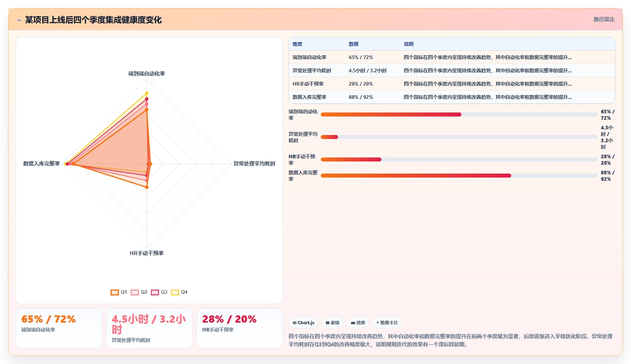Click the Chart.js tag chip
Screen dimensions: 631x364
click(x=303, y=323)
